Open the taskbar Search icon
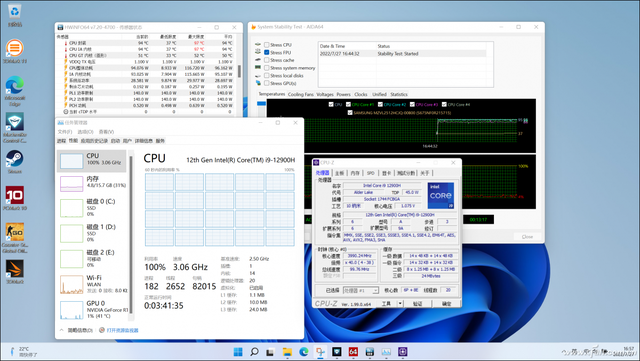Viewport: 640px width, 361px height. 254,352
